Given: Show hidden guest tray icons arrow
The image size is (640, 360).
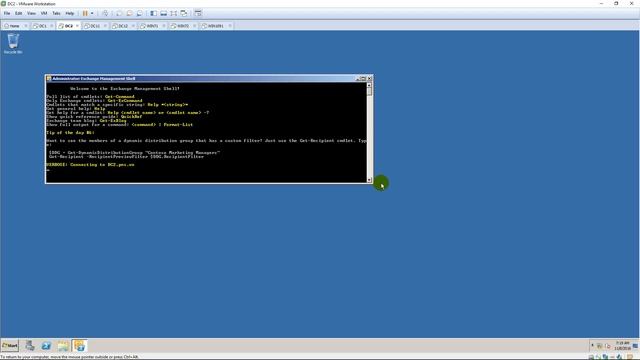Looking at the screenshot, I should tap(592, 346).
